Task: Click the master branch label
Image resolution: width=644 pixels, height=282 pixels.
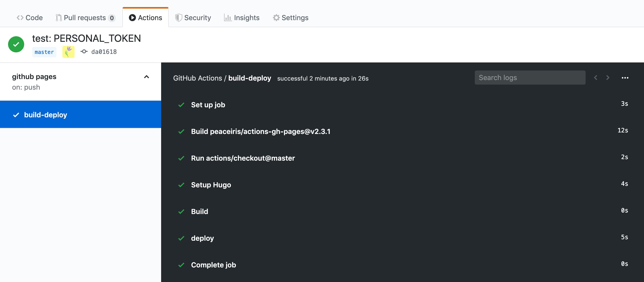Action: coord(44,52)
